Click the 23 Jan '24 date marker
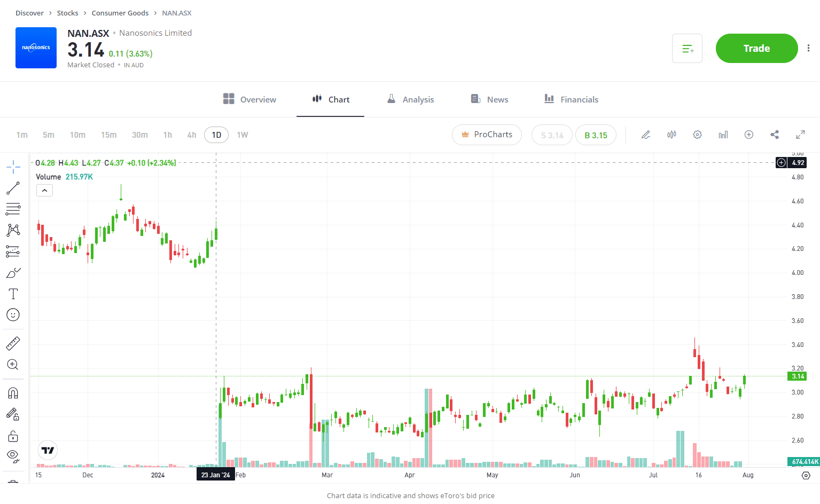820x504 pixels. click(216, 475)
